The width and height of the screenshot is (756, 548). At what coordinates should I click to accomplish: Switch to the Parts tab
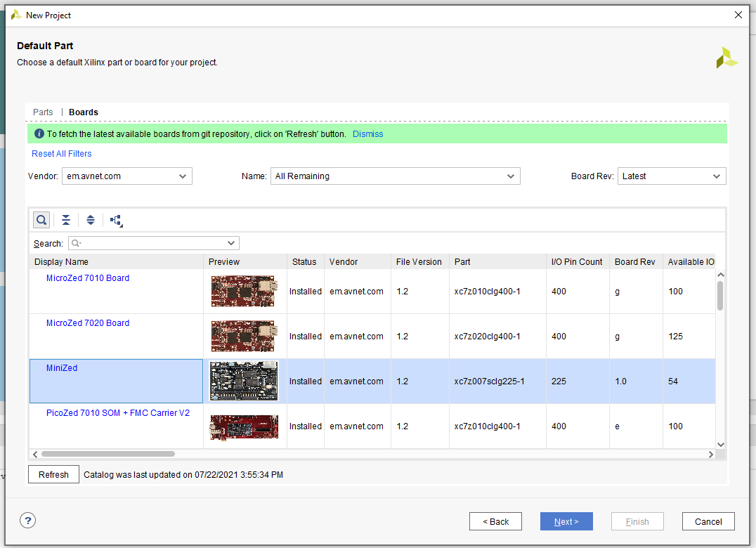[43, 112]
